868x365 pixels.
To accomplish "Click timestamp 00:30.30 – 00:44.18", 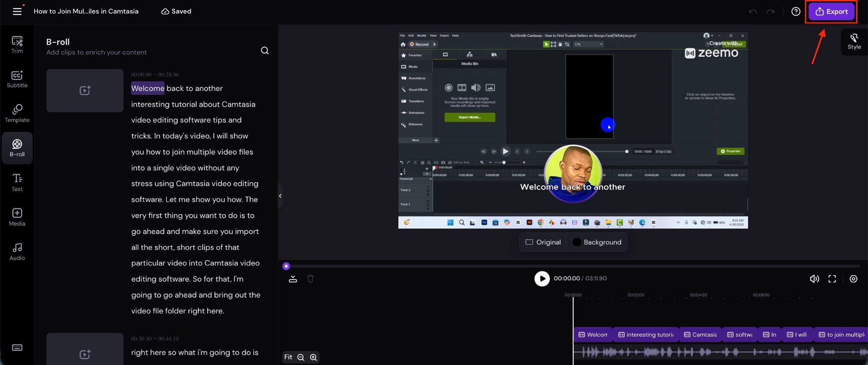I will point(155,339).
